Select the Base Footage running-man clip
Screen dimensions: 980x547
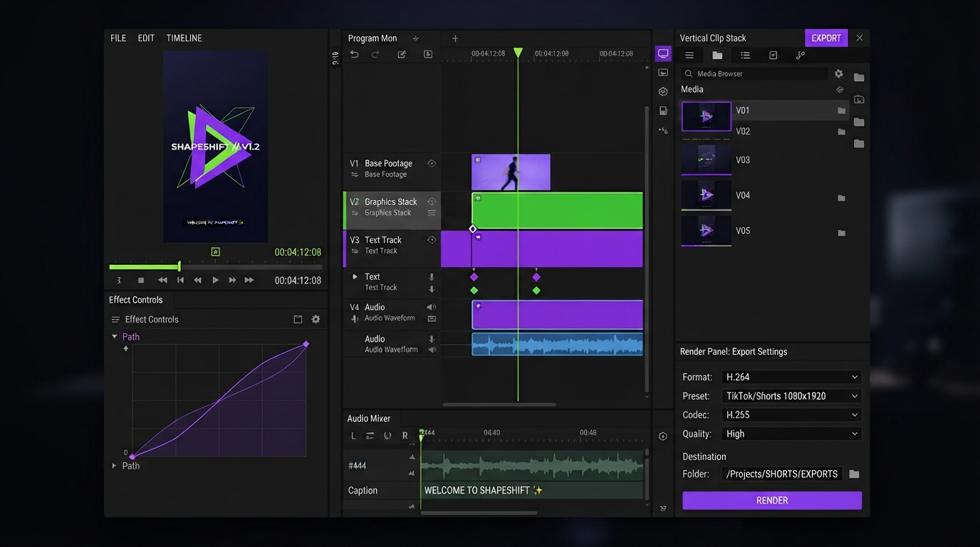coord(511,172)
